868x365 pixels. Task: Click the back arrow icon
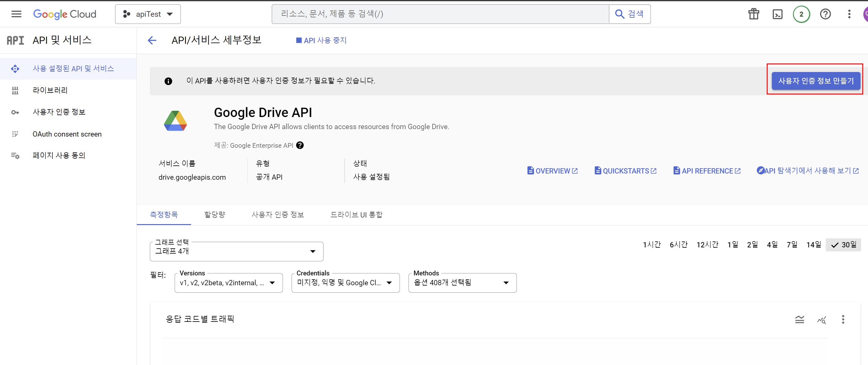click(x=152, y=40)
